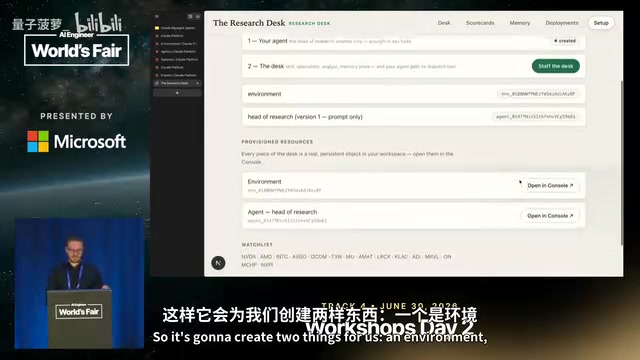Click the grid view icon in sidebar header
Screen dimensions: 640x360
pos(190,16)
